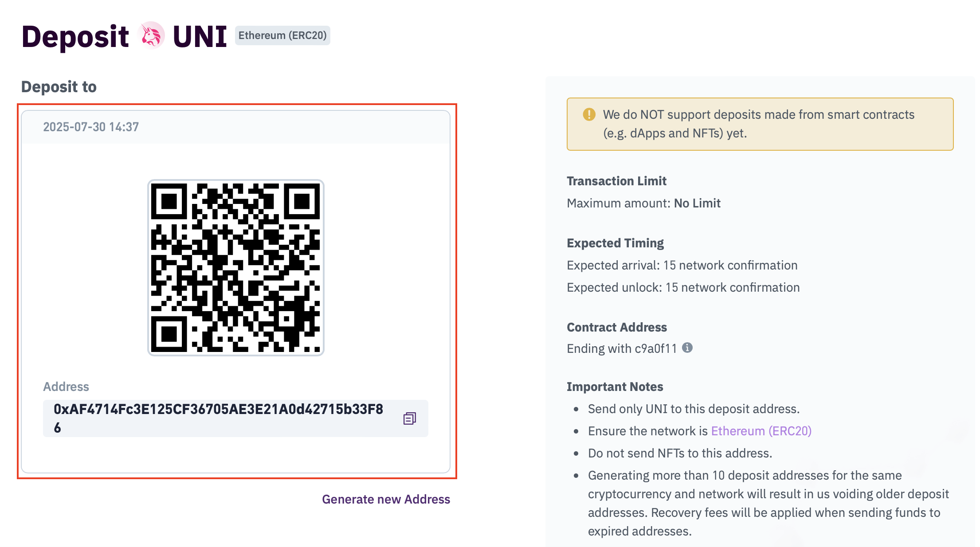980x547 pixels.
Task: Click the Contract Address heading
Action: [617, 327]
